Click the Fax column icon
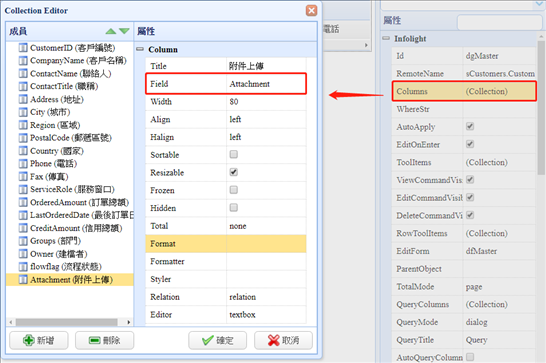This screenshot has width=546, height=363. (x=23, y=177)
